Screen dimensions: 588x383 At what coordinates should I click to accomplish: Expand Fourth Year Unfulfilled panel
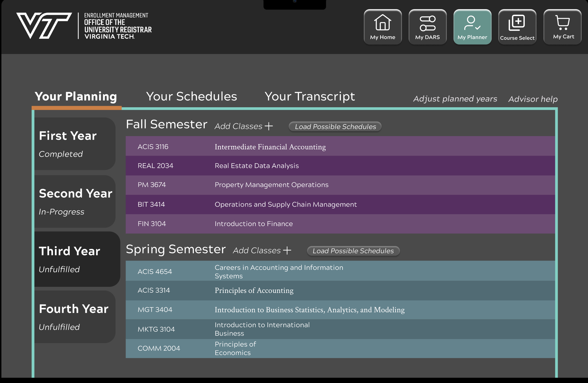[75, 317]
